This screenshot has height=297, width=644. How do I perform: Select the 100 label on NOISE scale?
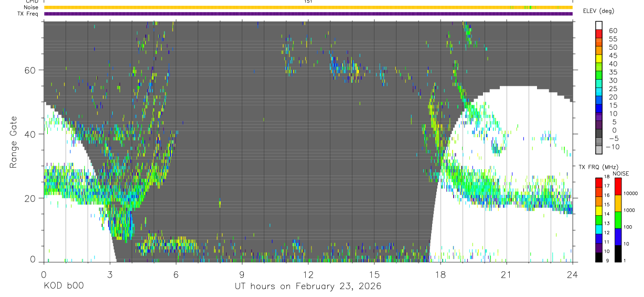[x=628, y=227]
